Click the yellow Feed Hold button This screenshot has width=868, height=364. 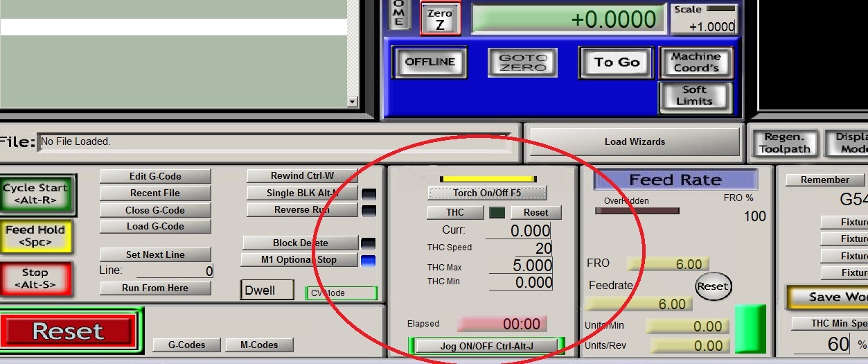(x=35, y=236)
